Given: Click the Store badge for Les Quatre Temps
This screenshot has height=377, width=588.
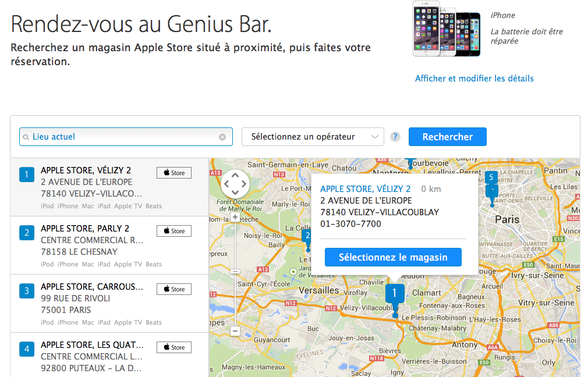Looking at the screenshot, I should (174, 347).
